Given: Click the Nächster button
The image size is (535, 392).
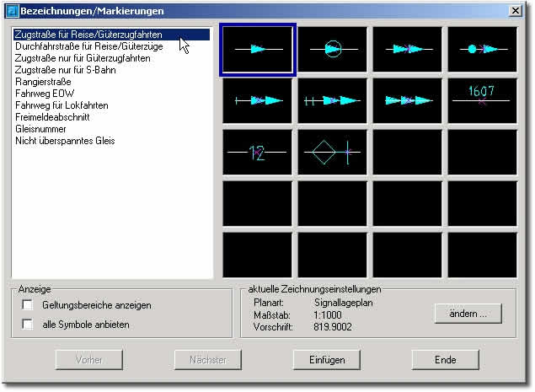Looking at the screenshot, I should click(208, 360).
